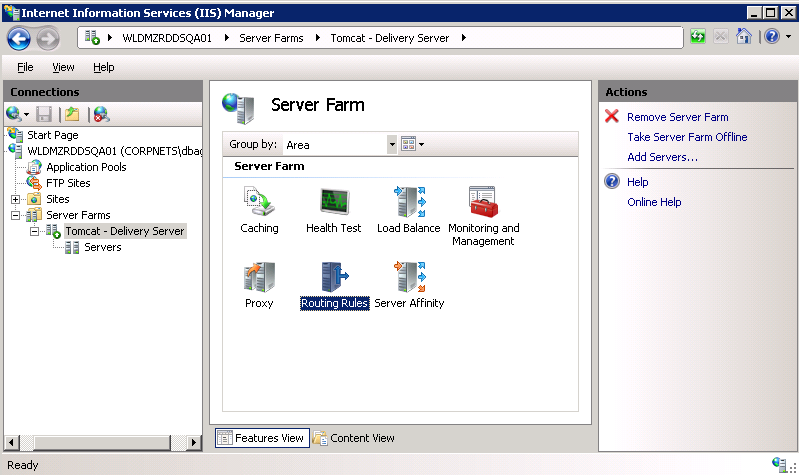Click the address bar server farm icon

(92, 38)
